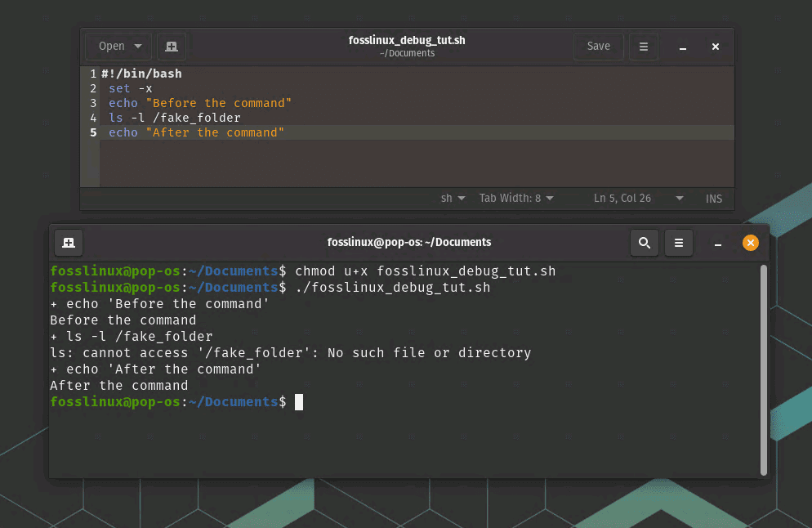
Task: Open the text editor's hamburger menu
Action: click(644, 47)
